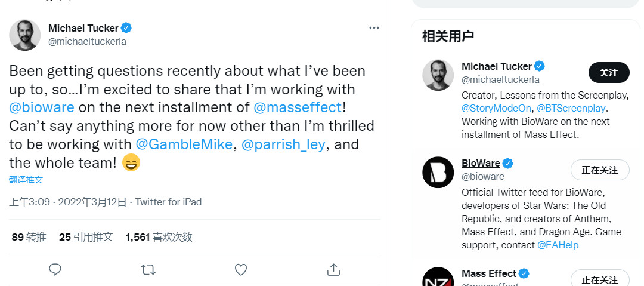The height and width of the screenshot is (286, 644).
Task: Click the BioWare logo avatar in sidebar
Action: click(x=438, y=173)
